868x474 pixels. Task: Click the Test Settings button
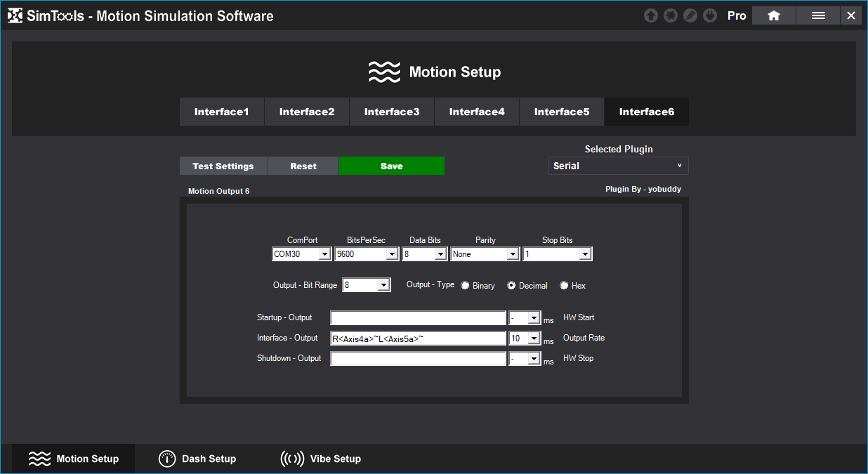tap(223, 166)
